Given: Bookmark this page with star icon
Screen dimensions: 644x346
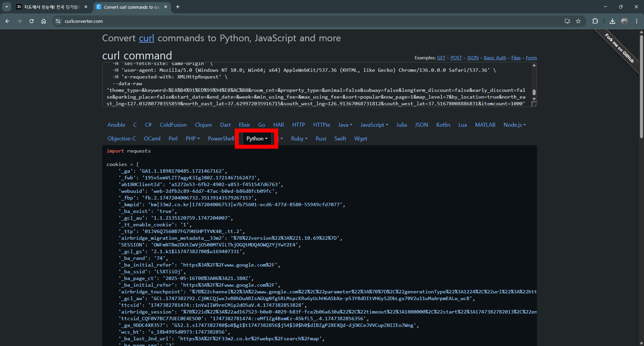Looking at the screenshot, I should point(578,21).
